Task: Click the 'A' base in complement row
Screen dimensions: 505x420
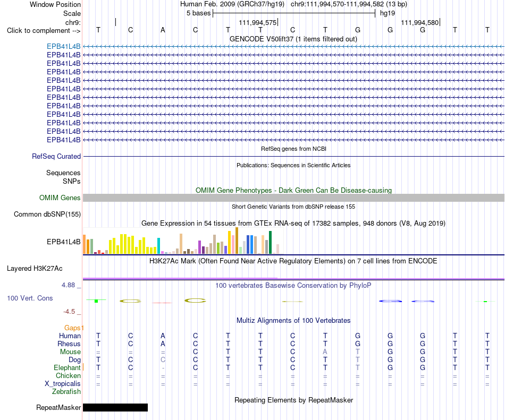Action: (x=163, y=30)
